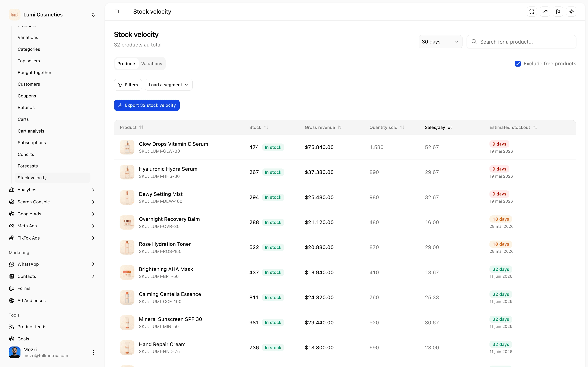Image resolution: width=588 pixels, height=367 pixels.
Task: Click the flag icon in header
Action: point(558,12)
